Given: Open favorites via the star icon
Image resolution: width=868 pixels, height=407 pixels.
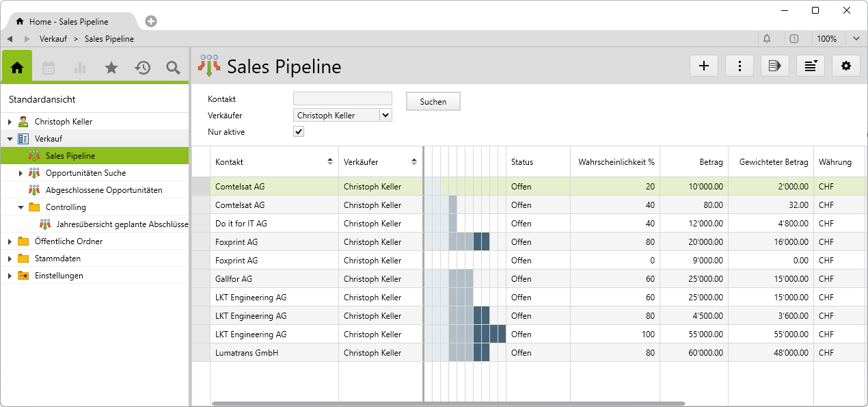Looking at the screenshot, I should click(111, 67).
